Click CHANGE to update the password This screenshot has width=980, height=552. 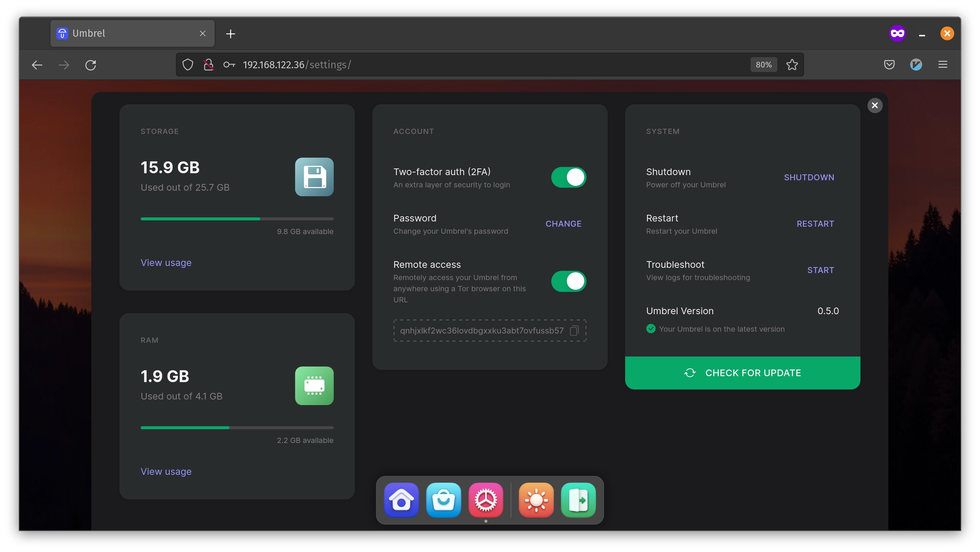[563, 224]
